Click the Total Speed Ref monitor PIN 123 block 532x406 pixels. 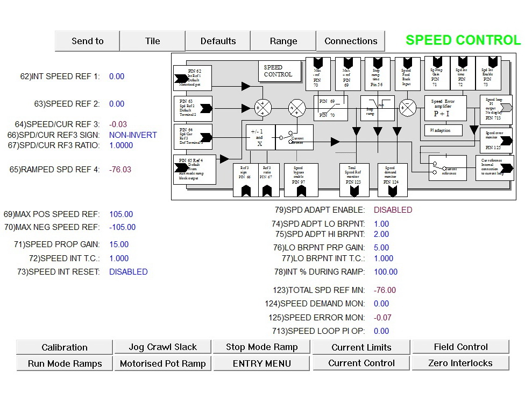(354, 180)
